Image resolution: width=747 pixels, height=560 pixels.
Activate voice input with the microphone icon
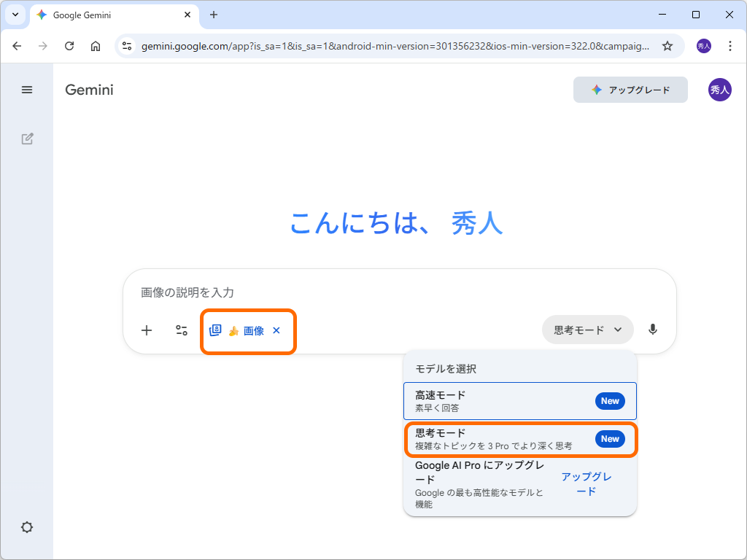pyautogui.click(x=653, y=330)
